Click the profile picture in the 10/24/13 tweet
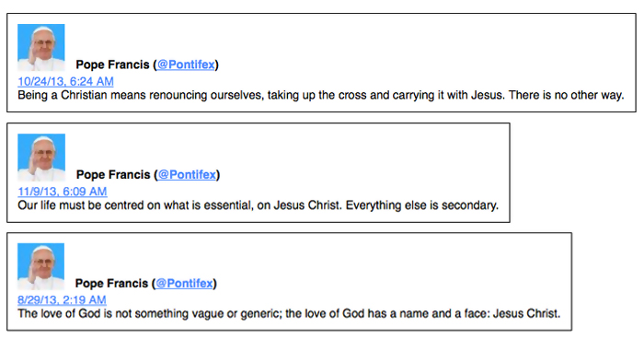The image size is (644, 339). [41, 47]
